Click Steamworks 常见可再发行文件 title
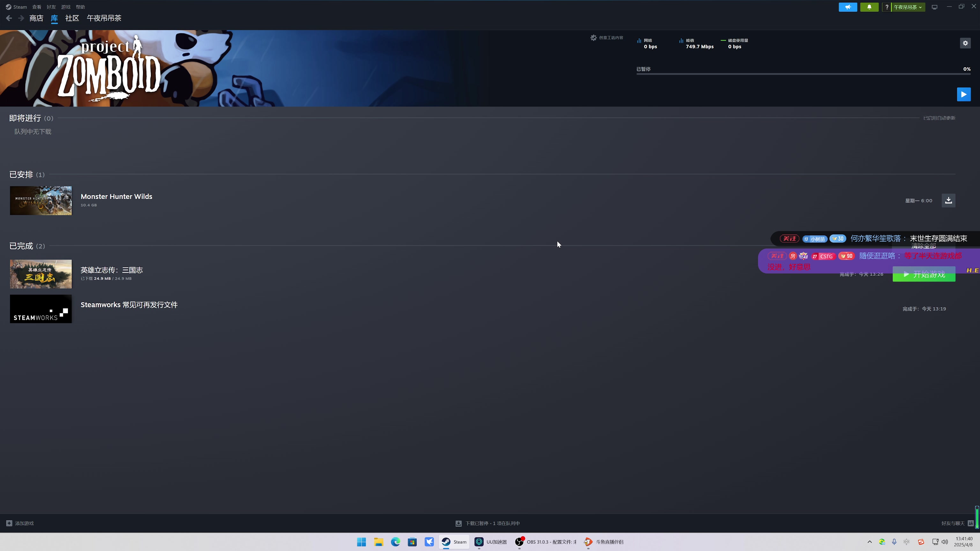The image size is (980, 551). (129, 305)
